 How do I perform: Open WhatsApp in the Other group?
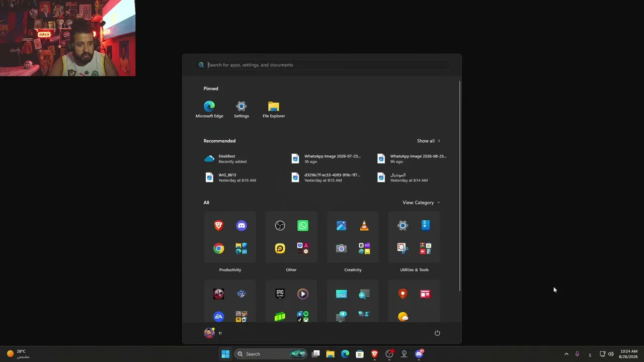[x=303, y=226]
